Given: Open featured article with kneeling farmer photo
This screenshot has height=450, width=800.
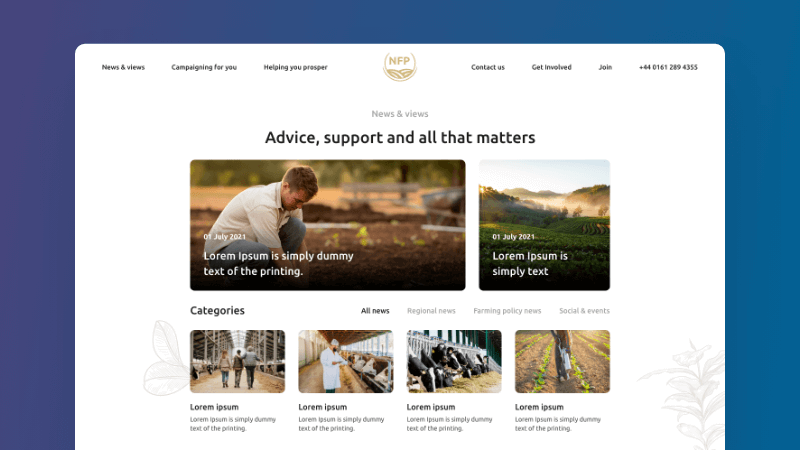Looking at the screenshot, I should tap(328, 225).
